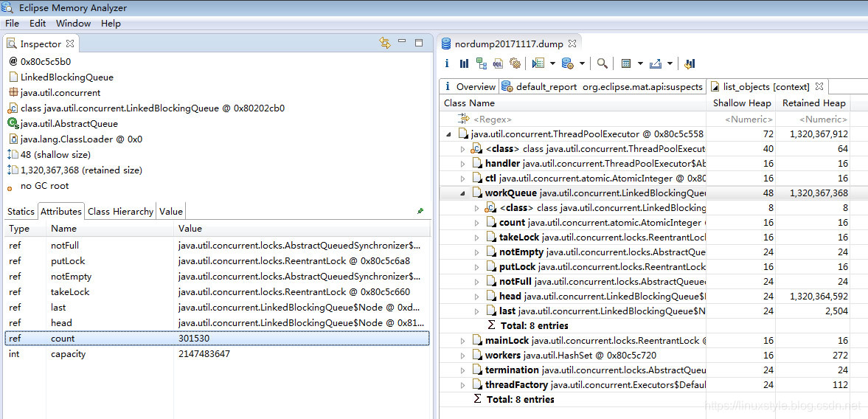The image size is (868, 419).
Task: Click the Compare heap dumps toolbar icon
Action: (690, 63)
